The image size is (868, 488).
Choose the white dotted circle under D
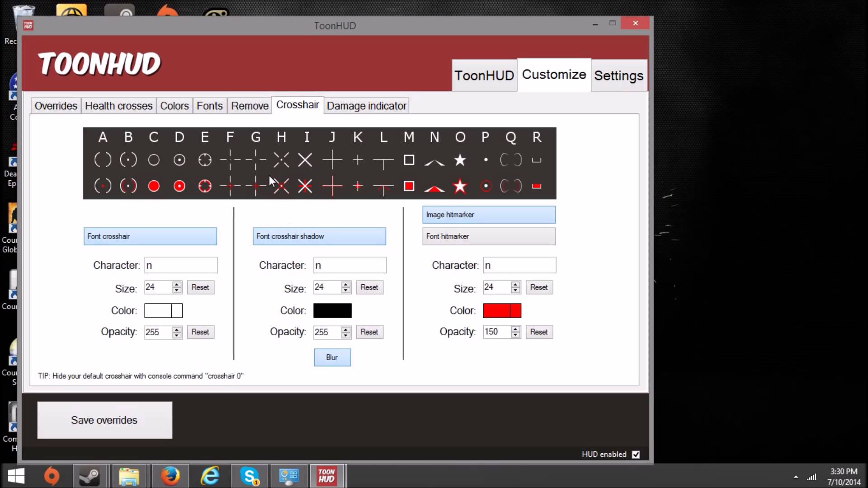[179, 160]
